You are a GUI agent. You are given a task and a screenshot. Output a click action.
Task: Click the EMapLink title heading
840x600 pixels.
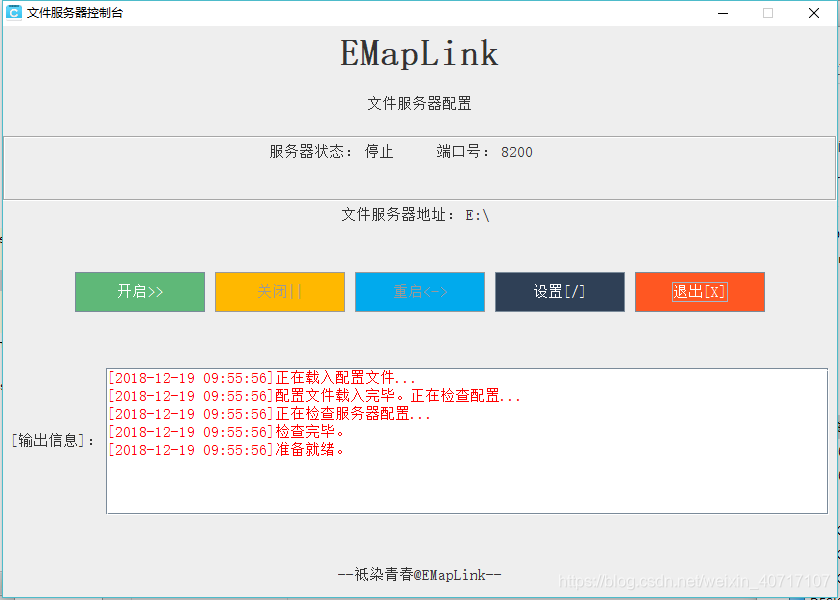[x=419, y=54]
